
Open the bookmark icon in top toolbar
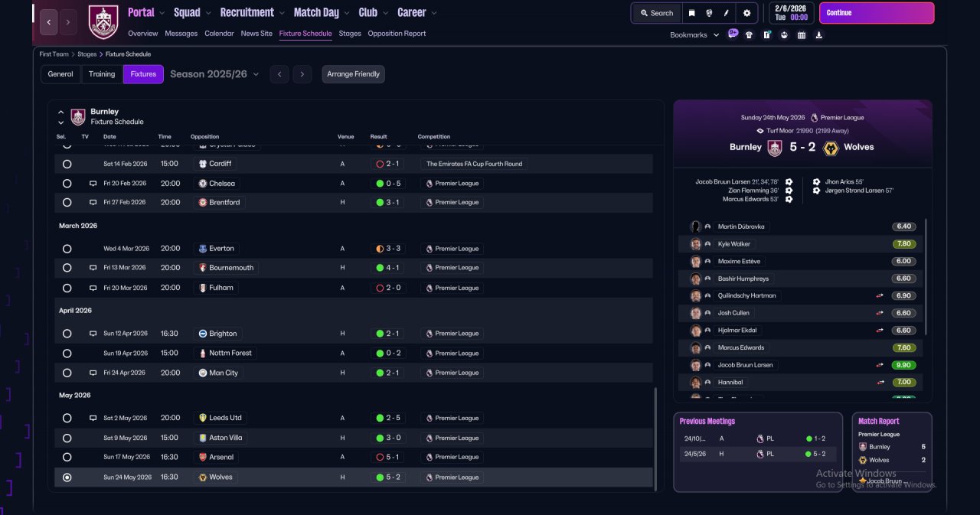(692, 13)
